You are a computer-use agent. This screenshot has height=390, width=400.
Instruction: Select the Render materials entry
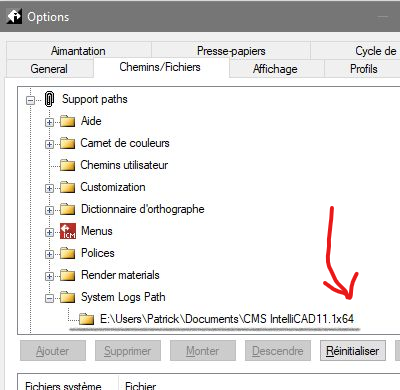click(x=120, y=275)
